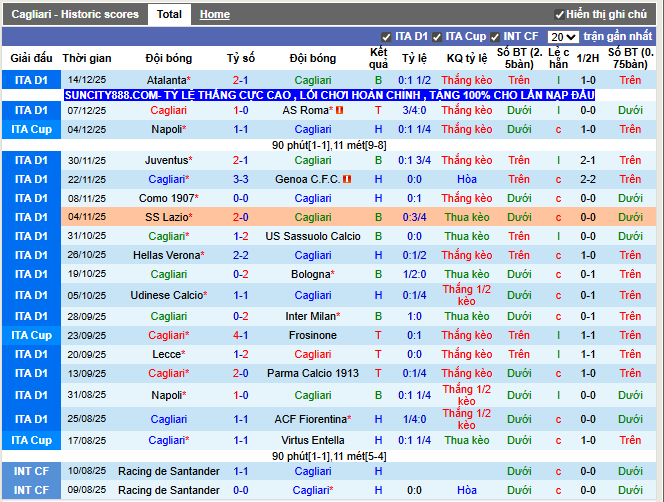Image resolution: width=664 pixels, height=502 pixels.
Task: Switch to the Home tab
Action: point(215,14)
